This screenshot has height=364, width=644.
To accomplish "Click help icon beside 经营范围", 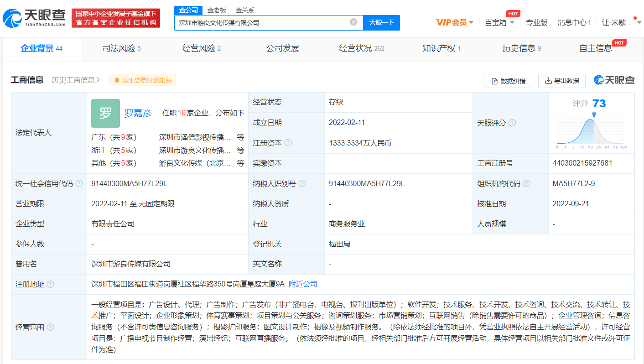I will tap(50, 327).
